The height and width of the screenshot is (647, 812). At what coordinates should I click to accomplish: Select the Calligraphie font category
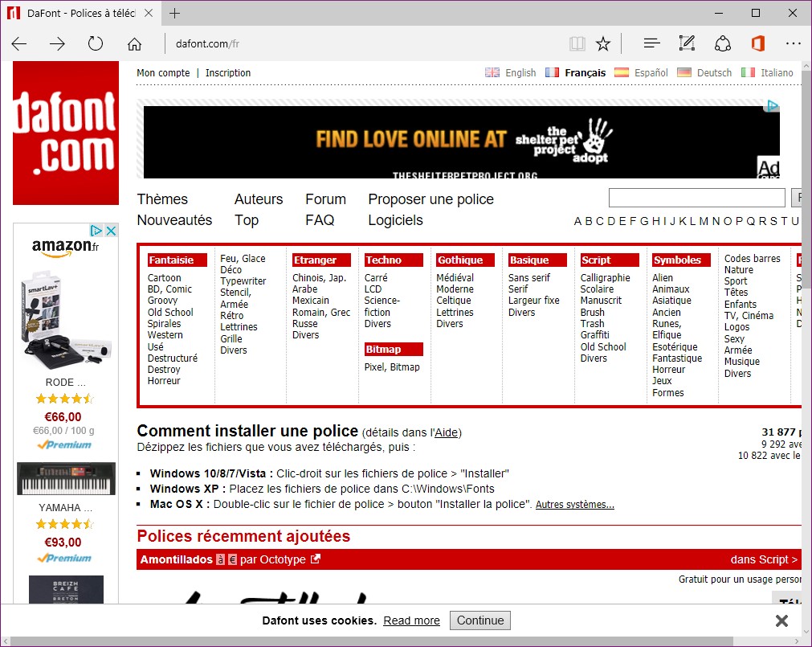click(605, 278)
